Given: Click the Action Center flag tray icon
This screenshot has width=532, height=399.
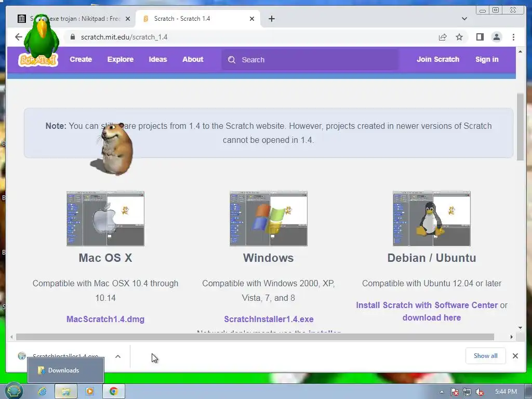Looking at the screenshot, I should (x=454, y=392).
